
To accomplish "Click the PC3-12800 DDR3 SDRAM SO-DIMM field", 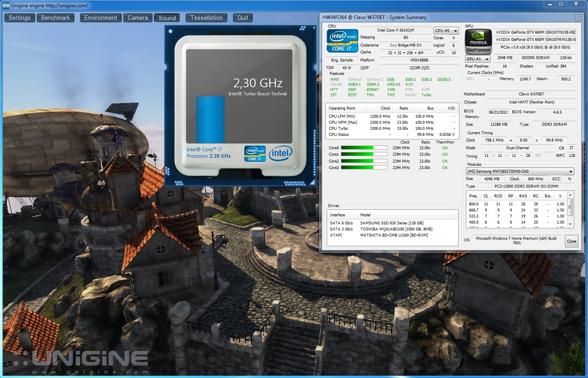I will pyautogui.click(x=526, y=186).
